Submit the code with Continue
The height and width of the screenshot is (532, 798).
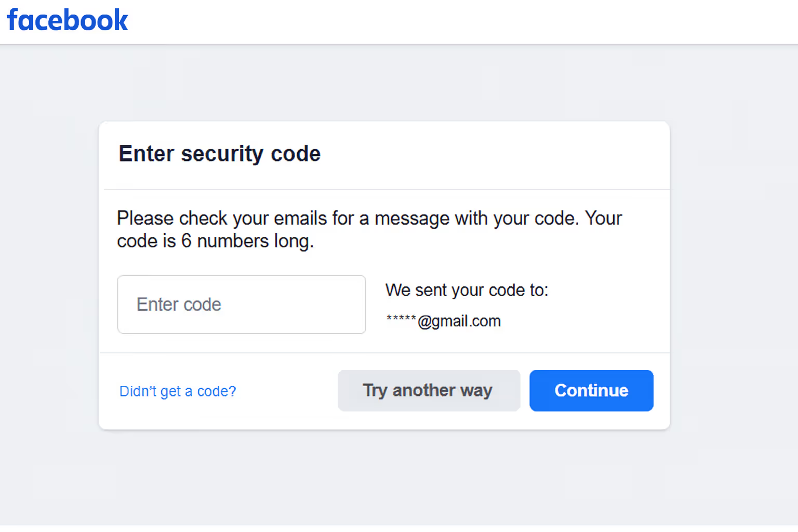pyautogui.click(x=591, y=390)
